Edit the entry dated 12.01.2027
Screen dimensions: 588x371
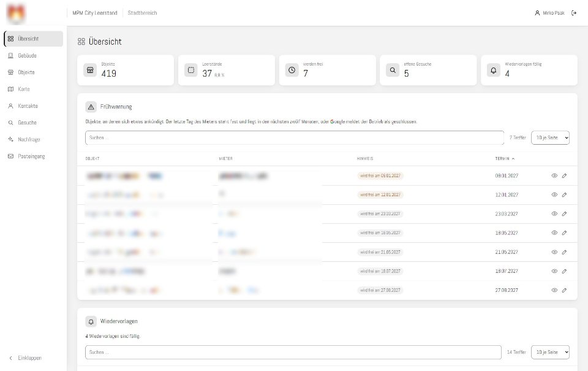(x=564, y=195)
